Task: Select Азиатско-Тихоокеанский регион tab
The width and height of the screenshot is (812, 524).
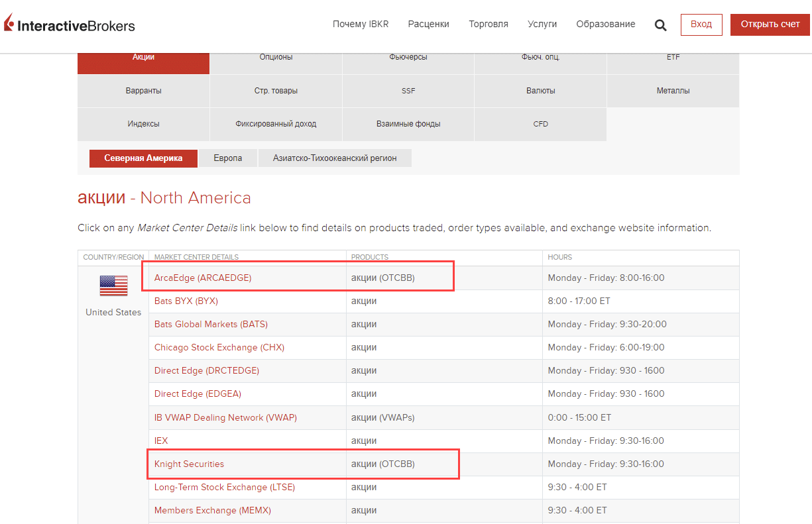Action: point(335,158)
